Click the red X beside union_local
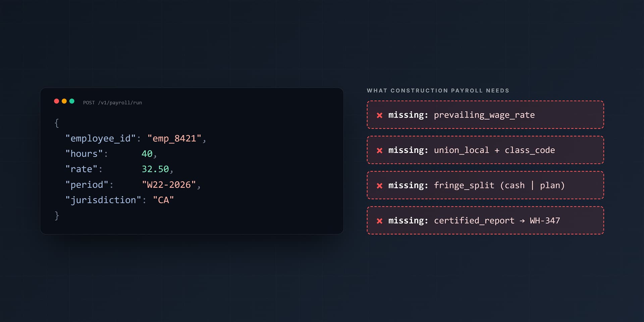The width and height of the screenshot is (644, 322). click(380, 151)
